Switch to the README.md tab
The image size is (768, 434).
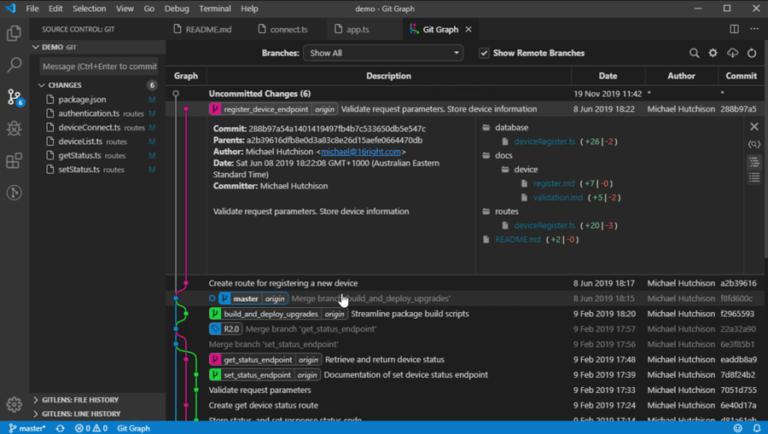pyautogui.click(x=203, y=29)
